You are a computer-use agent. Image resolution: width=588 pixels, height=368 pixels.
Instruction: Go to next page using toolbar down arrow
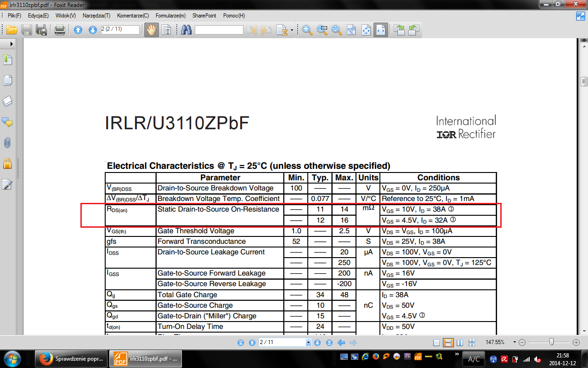coord(92,30)
